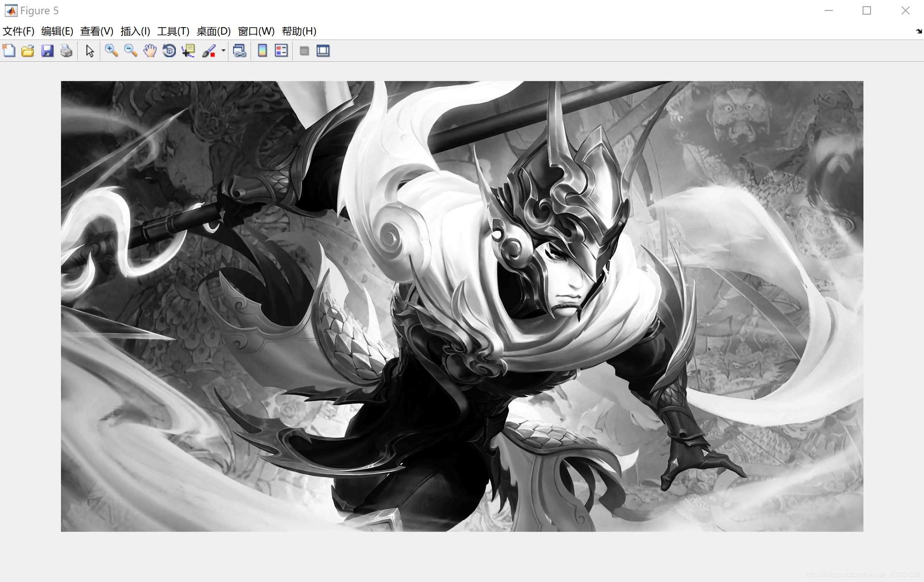
Task: Save the figure with the floppy disk icon
Action: click(47, 51)
